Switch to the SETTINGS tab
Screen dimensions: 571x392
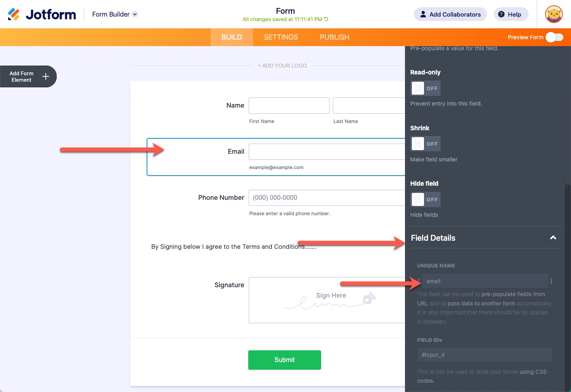pyautogui.click(x=281, y=37)
